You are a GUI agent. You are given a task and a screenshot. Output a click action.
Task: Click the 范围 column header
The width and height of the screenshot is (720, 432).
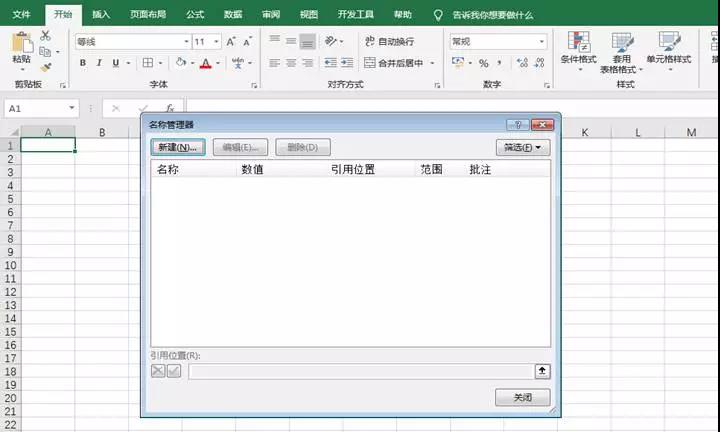(431, 169)
